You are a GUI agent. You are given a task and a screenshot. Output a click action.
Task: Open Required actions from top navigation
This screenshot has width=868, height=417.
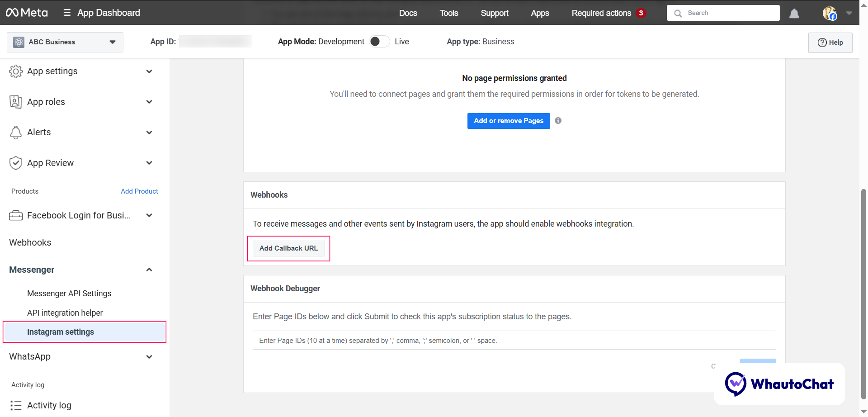[601, 13]
